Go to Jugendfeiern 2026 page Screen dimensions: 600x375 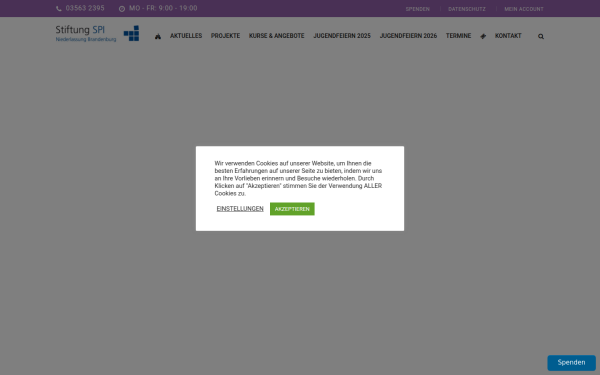[x=408, y=36]
